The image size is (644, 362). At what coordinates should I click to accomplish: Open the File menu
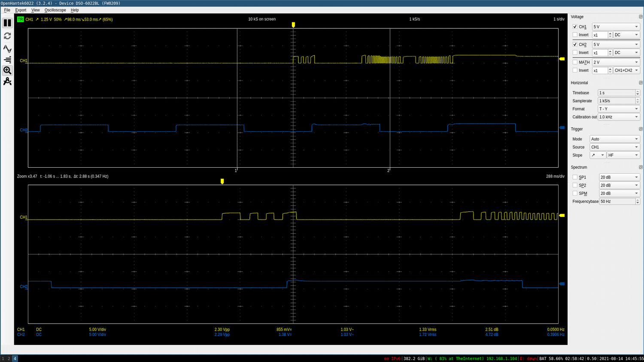click(x=7, y=10)
